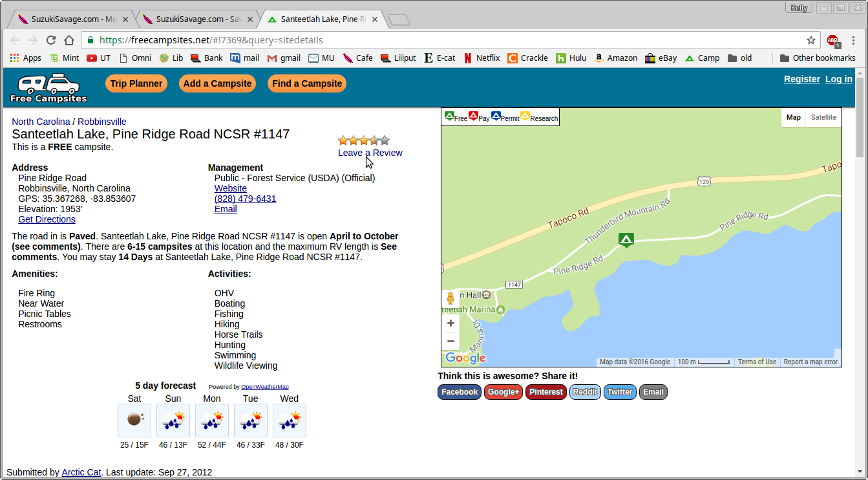Image resolution: width=868 pixels, height=480 pixels.
Task: Zoom out on the map with minus button
Action: coord(450,342)
